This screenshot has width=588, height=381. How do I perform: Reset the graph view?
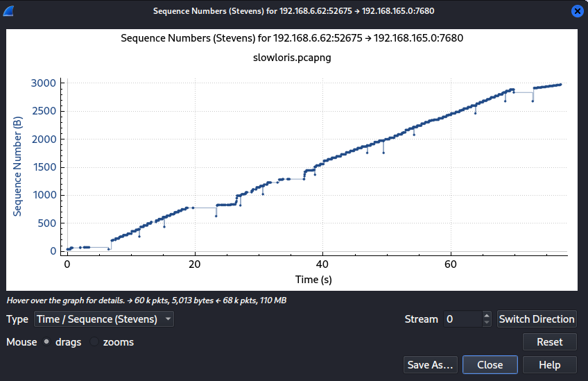[x=549, y=342]
